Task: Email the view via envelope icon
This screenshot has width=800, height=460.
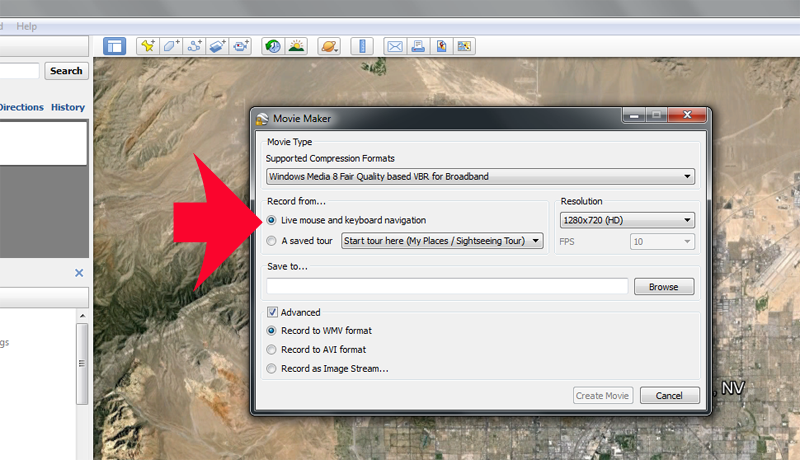Action: click(x=395, y=46)
